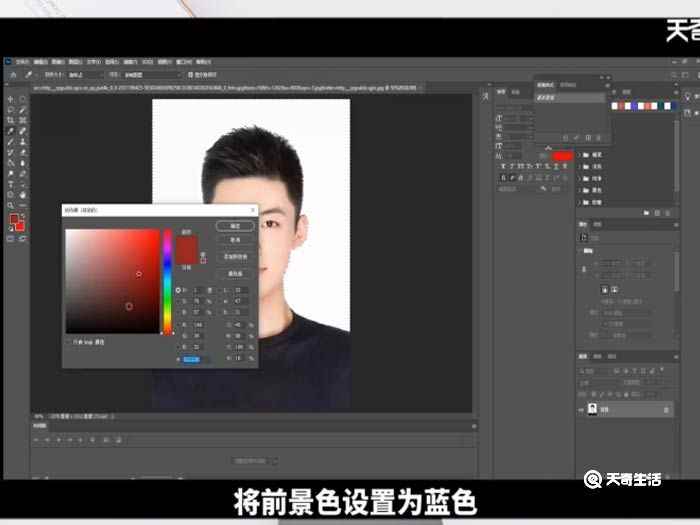This screenshot has height=525, width=700.
Task: Open the Edit menu
Action: click(x=40, y=62)
